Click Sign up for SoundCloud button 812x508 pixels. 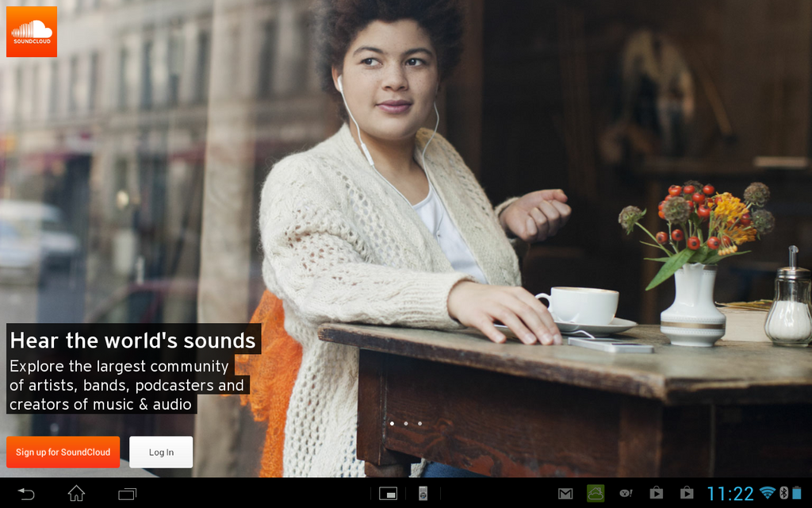[x=63, y=452]
